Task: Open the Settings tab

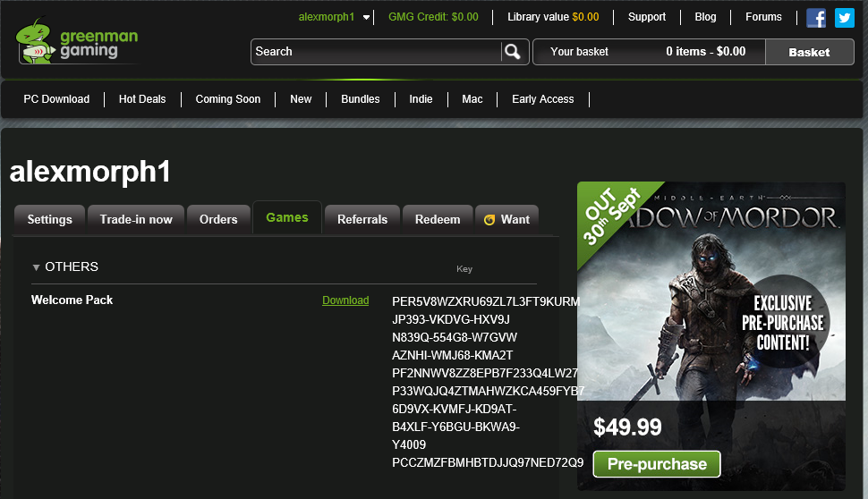Action: point(50,220)
